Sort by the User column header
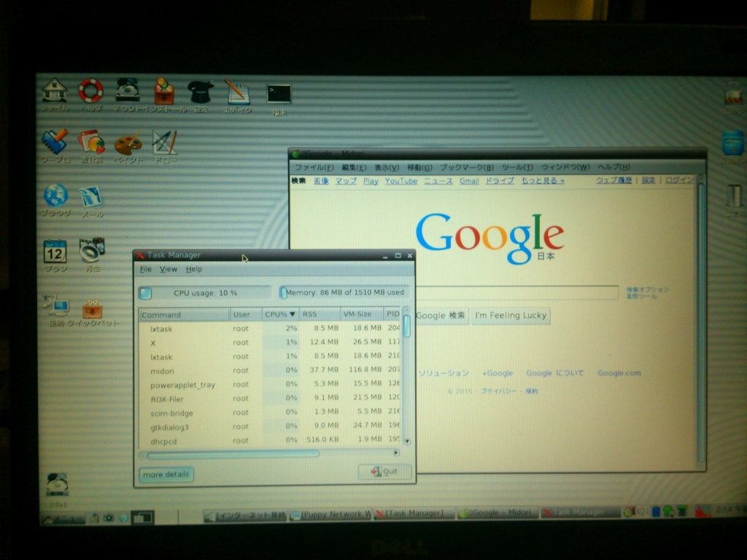This screenshot has height=560, width=747. [x=246, y=314]
